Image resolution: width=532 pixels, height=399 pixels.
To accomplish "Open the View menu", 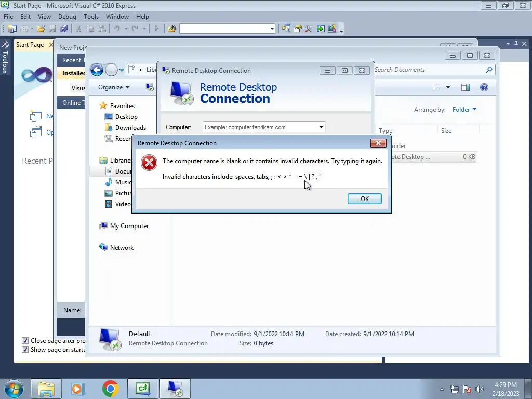I will 44,17.
